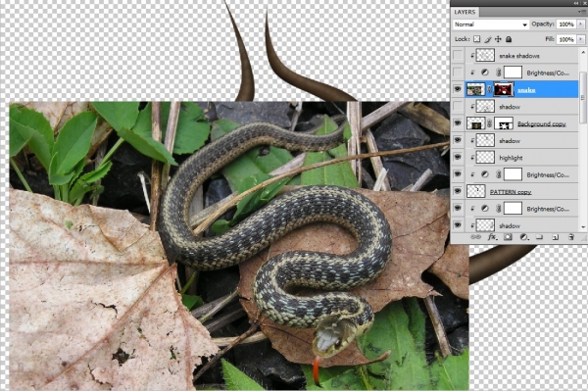The width and height of the screenshot is (588, 391).
Task: Click mask thumbnail of hidden Brightness/Contrast layer
Action: tap(513, 73)
